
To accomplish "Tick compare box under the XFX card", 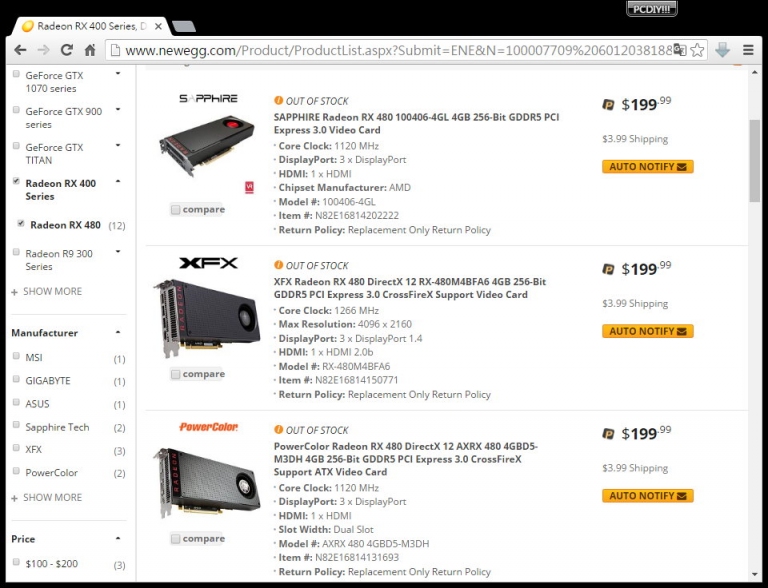I will point(175,374).
